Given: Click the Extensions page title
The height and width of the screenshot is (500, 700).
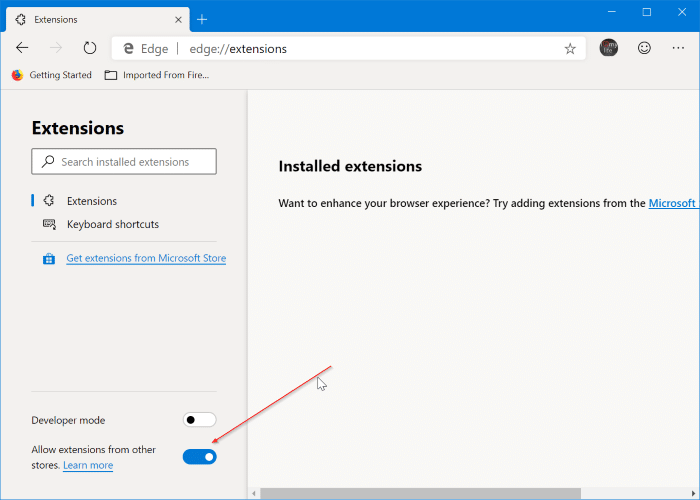Looking at the screenshot, I should (78, 128).
